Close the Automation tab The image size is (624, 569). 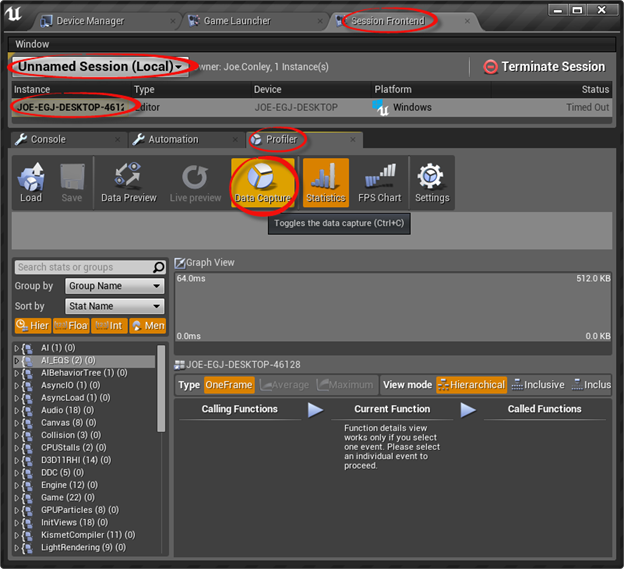point(235,139)
